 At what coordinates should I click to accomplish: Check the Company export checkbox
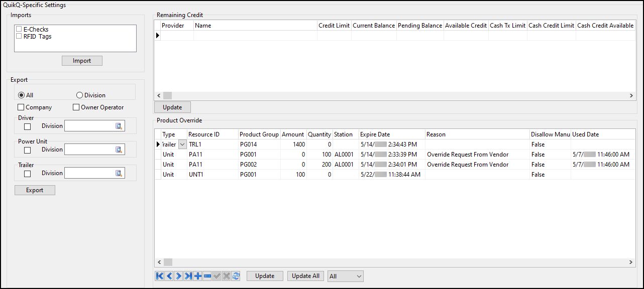click(21, 107)
